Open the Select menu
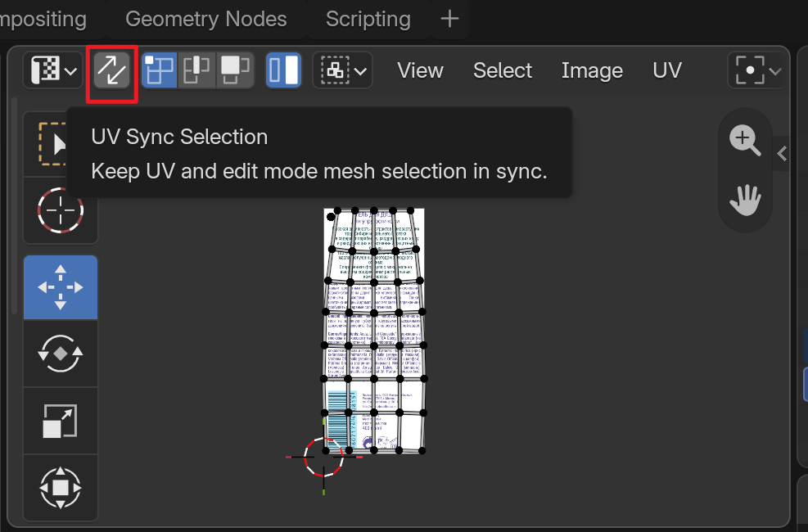This screenshot has height=532, width=808. 503,70
